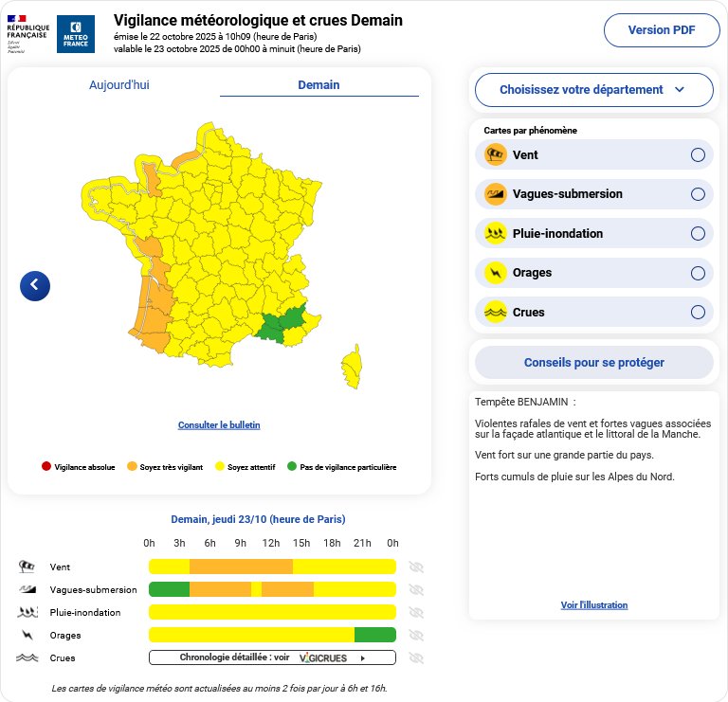Download the Version PDF
Viewport: 728px width, 702px height.
point(662,30)
